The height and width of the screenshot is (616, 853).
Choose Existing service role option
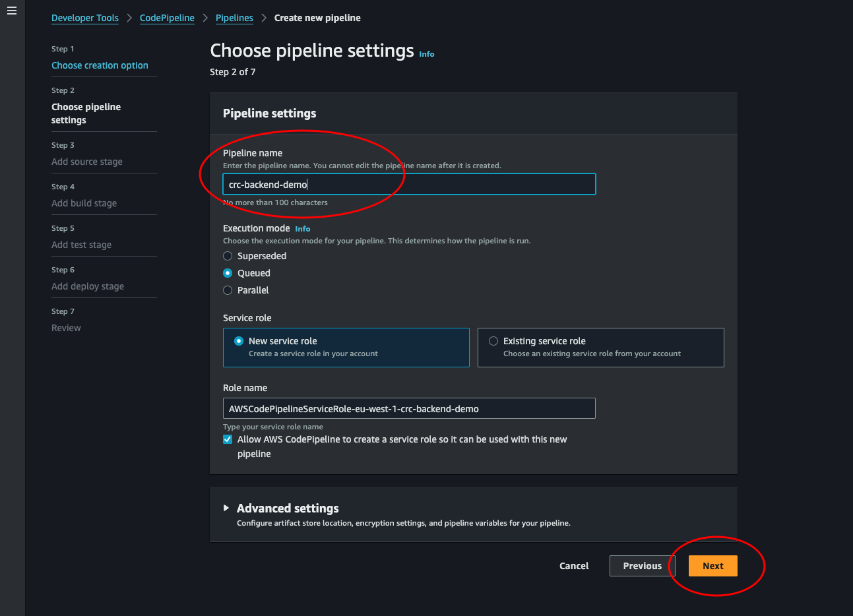point(493,341)
